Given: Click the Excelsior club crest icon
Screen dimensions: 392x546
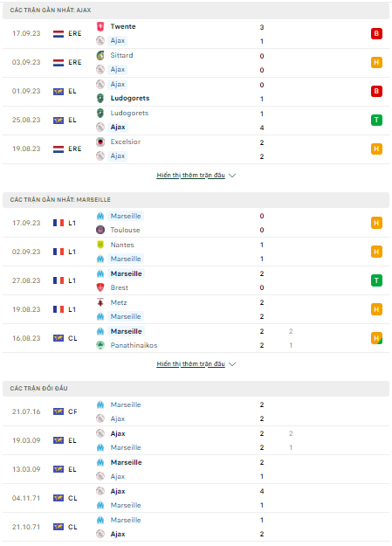Looking at the screenshot, I should click(x=100, y=142).
